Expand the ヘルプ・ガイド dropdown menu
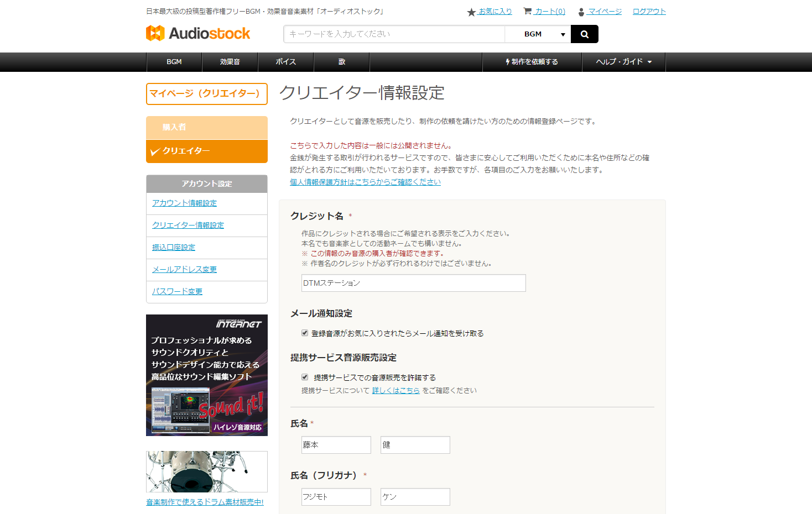 click(x=624, y=62)
